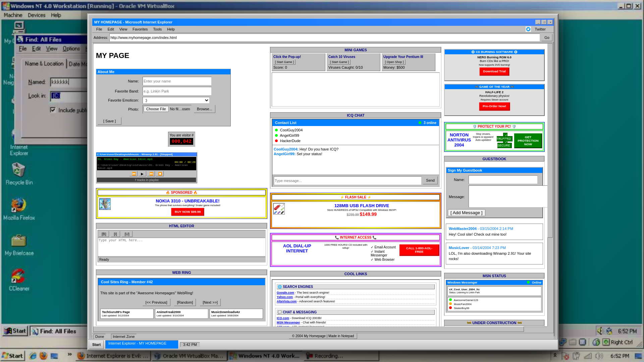Click web ring [<< Previous] button
Image resolution: width=644 pixels, height=362 pixels.
pyautogui.click(x=156, y=302)
